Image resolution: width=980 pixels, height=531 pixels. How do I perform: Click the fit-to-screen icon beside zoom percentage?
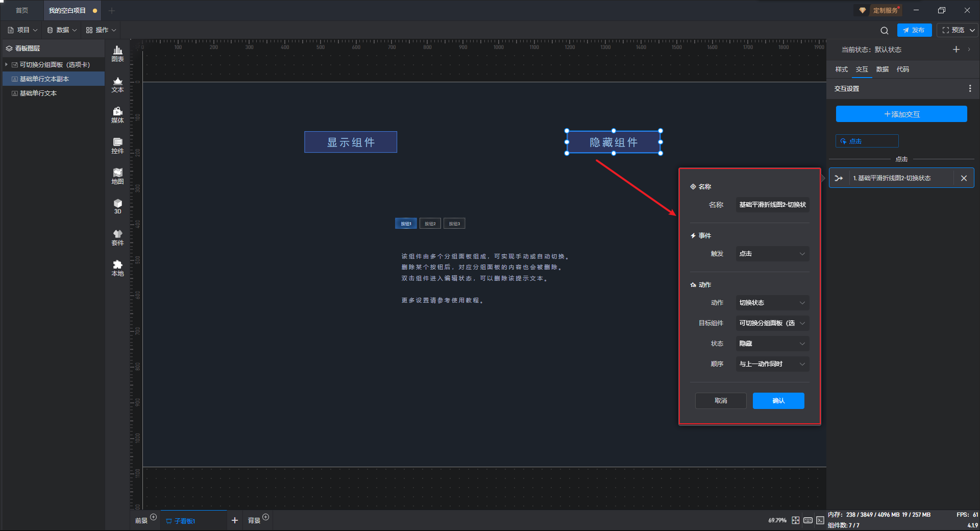795,520
